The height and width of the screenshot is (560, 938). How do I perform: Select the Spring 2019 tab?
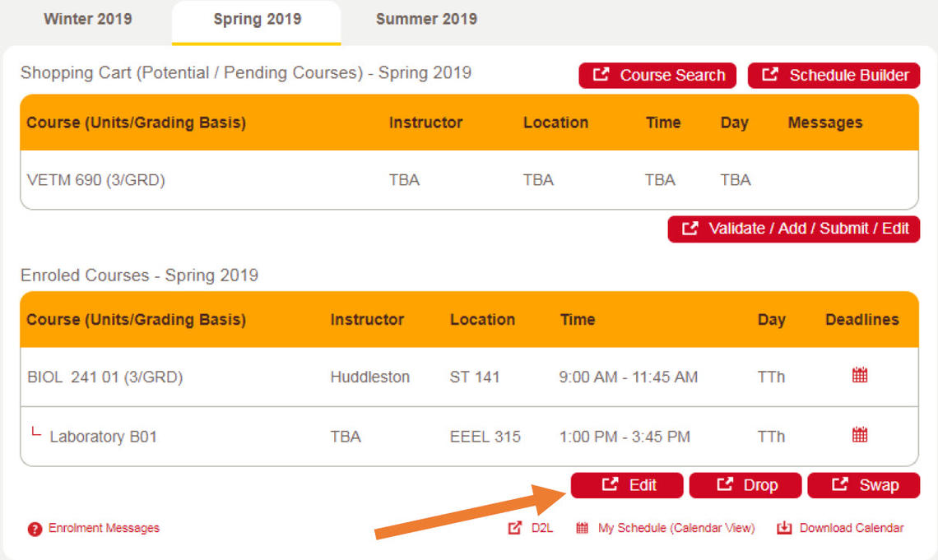(257, 19)
